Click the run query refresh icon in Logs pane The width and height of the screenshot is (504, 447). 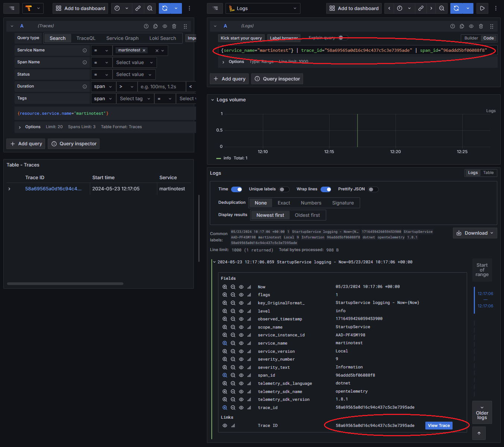tap(456, 8)
